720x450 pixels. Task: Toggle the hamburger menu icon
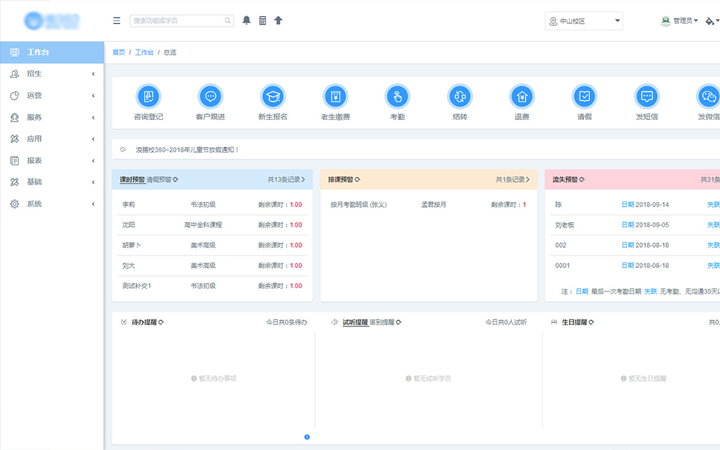[117, 21]
